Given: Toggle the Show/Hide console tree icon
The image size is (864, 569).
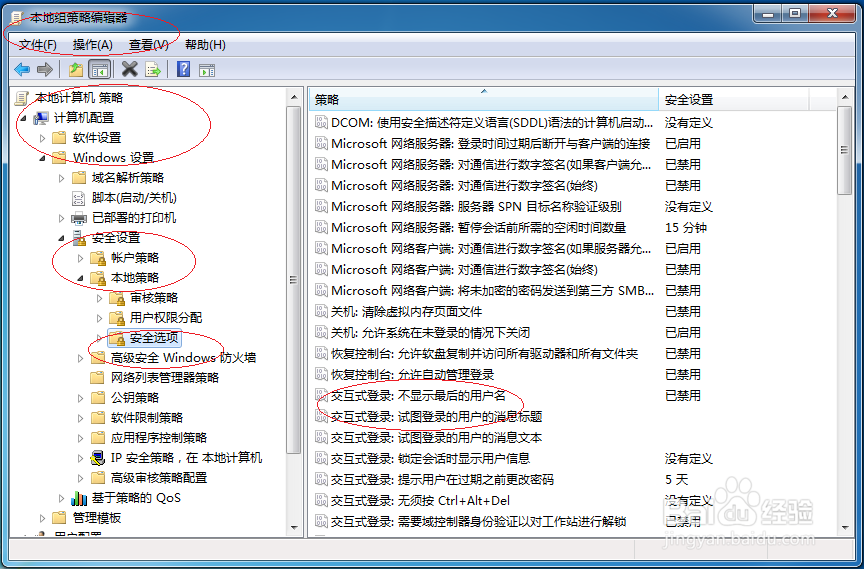Looking at the screenshot, I should pyautogui.click(x=100, y=69).
